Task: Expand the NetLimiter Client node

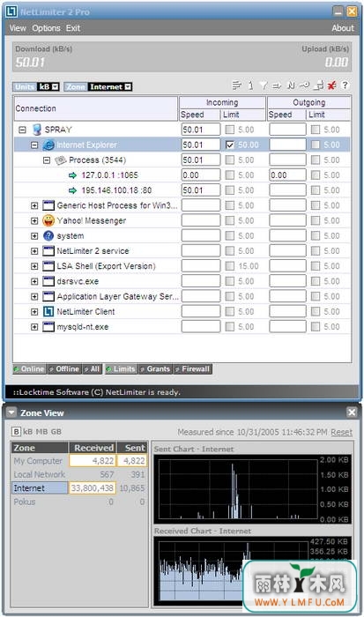Action: (34, 312)
